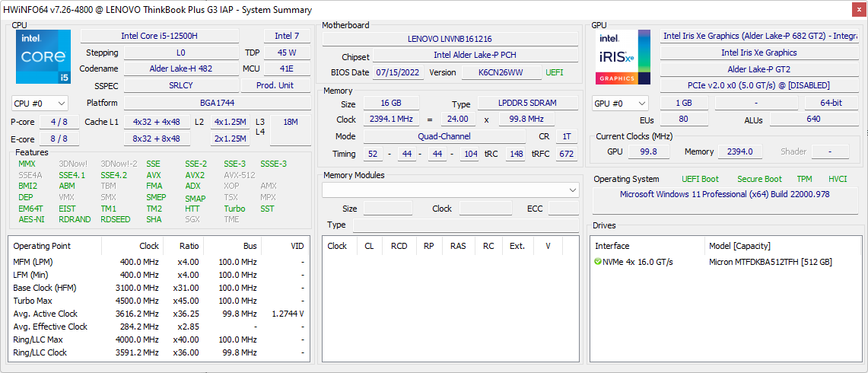Click the ALUs value 640
This screenshot has width=868, height=373.
point(814,120)
